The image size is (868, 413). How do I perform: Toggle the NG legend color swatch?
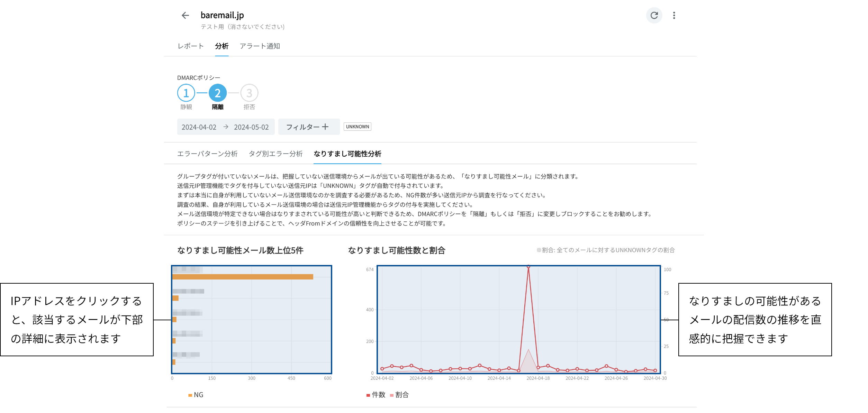(x=190, y=395)
